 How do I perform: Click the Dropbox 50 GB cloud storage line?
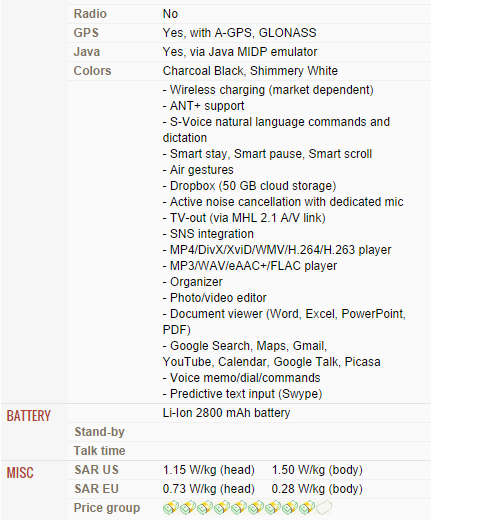coord(250,186)
